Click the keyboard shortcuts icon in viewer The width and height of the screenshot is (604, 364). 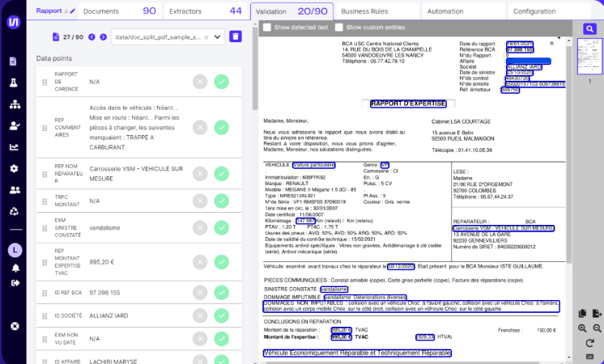click(589, 356)
